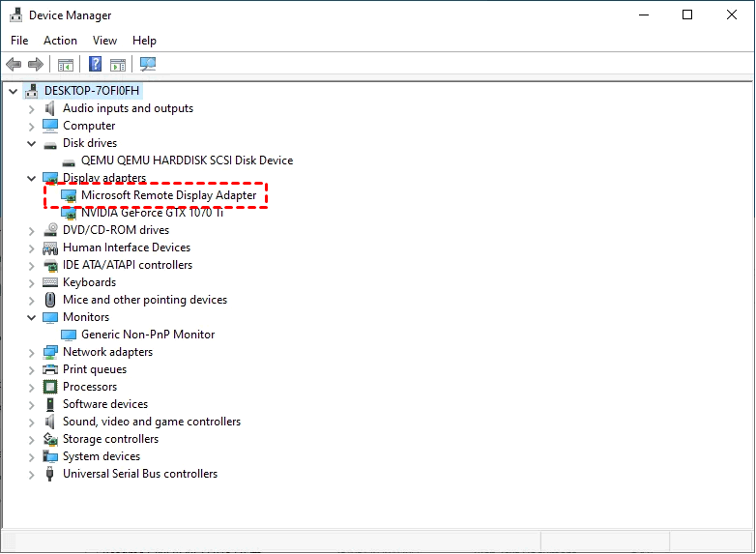Close the Device Manager window

click(732, 15)
